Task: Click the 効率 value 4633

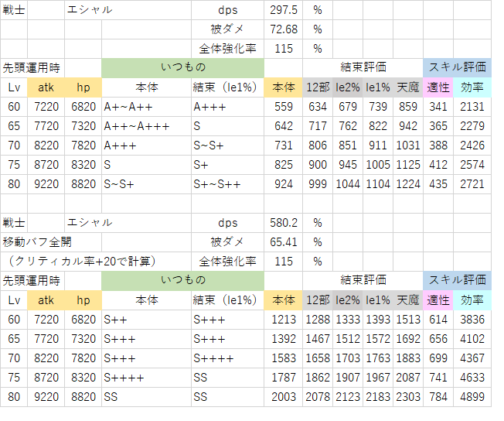Action: 472,378
